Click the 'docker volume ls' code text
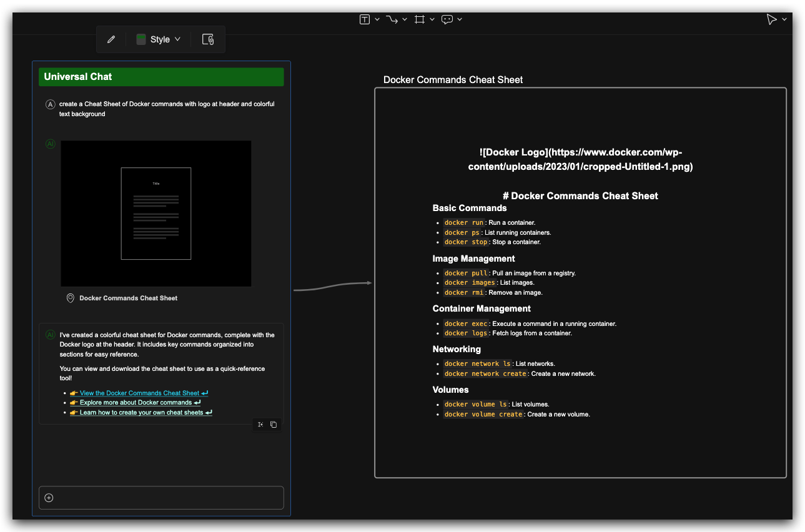805x532 pixels. 476,405
